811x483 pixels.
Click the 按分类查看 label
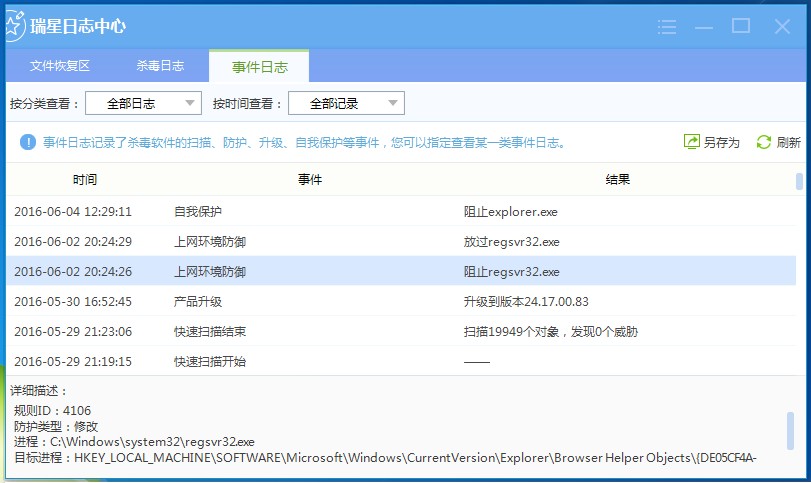pyautogui.click(x=44, y=104)
